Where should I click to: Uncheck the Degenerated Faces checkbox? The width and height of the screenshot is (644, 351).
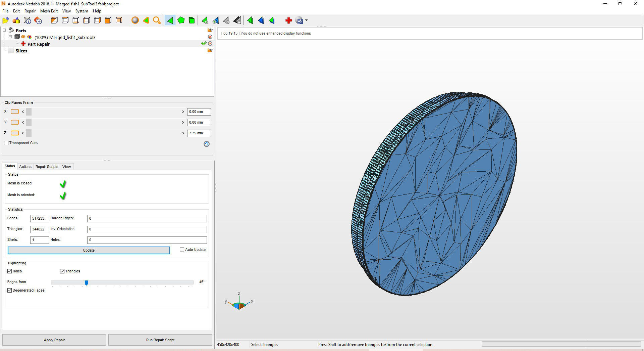[10, 290]
